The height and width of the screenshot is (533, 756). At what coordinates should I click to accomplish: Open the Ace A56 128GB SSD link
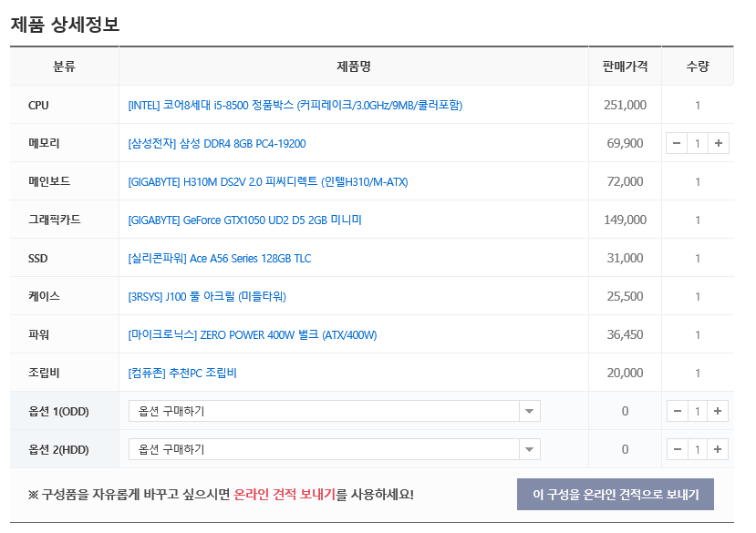220,259
